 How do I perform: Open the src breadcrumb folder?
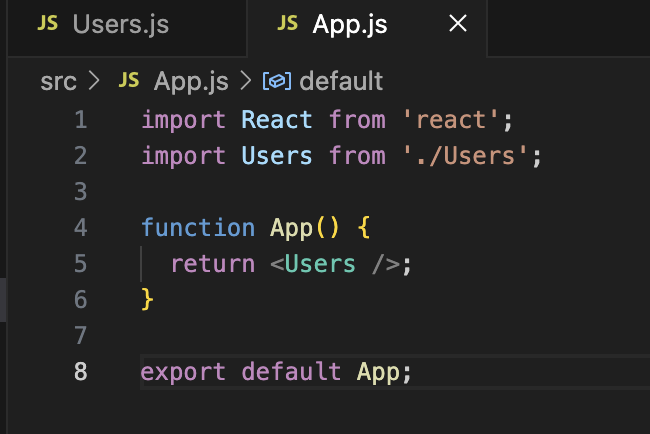58,81
